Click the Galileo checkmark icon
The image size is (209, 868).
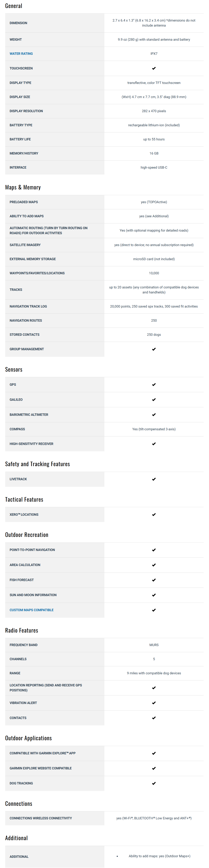pos(154,400)
